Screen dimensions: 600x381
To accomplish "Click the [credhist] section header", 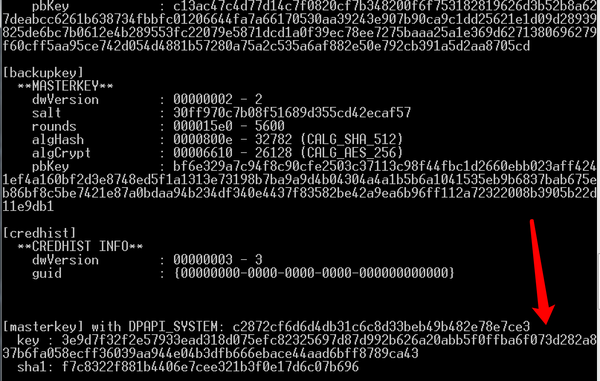I will (39, 233).
